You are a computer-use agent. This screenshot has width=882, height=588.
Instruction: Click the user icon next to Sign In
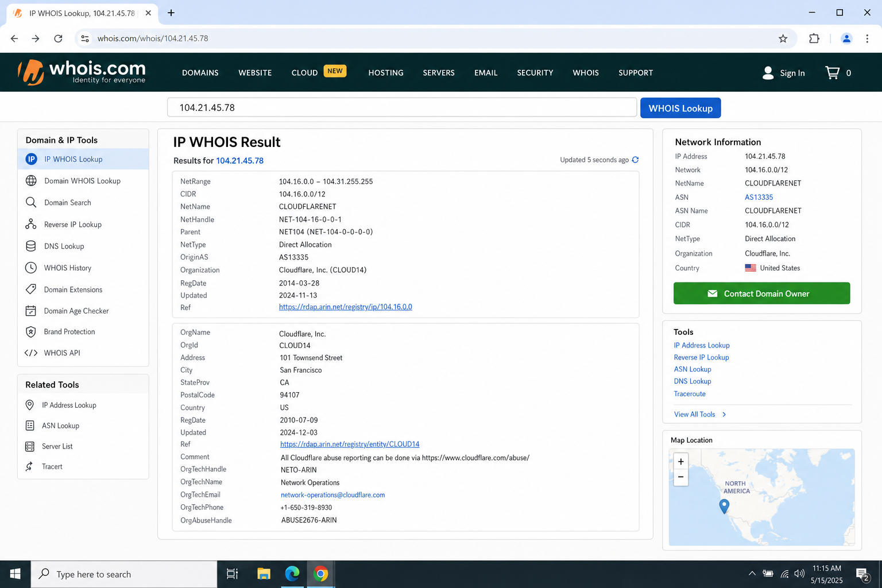[x=768, y=72]
